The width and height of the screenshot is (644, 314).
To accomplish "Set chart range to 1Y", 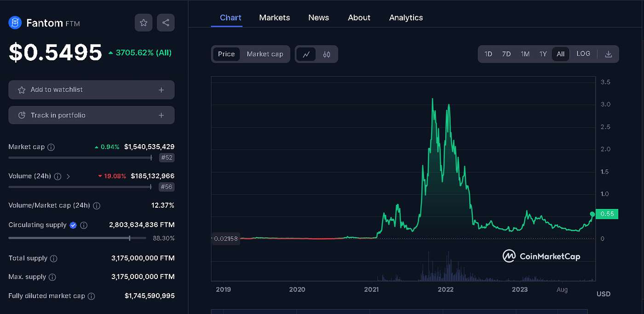I will pos(543,54).
